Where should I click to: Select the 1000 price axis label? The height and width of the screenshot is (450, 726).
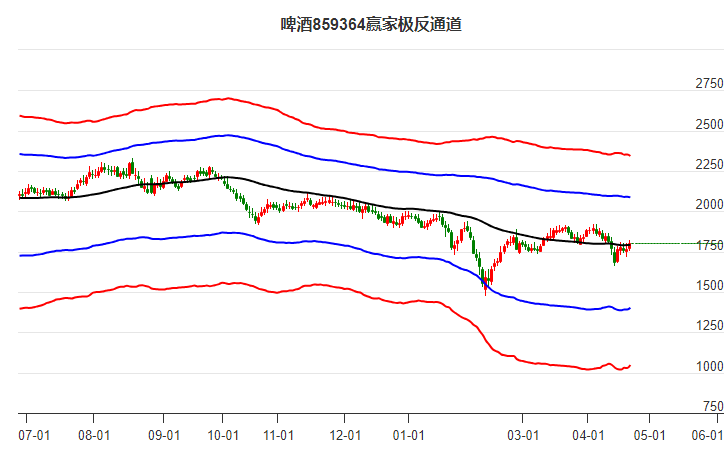(709, 367)
